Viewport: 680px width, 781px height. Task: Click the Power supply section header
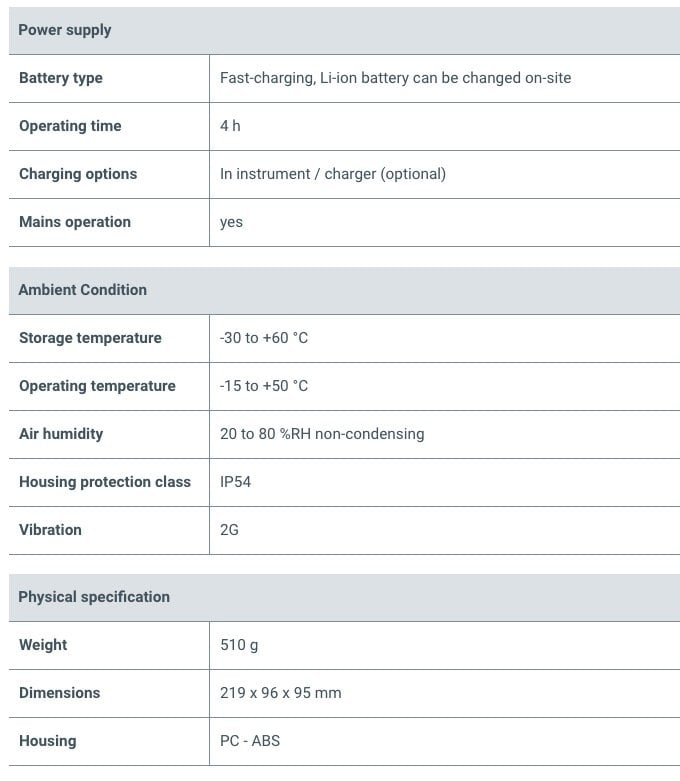point(65,30)
